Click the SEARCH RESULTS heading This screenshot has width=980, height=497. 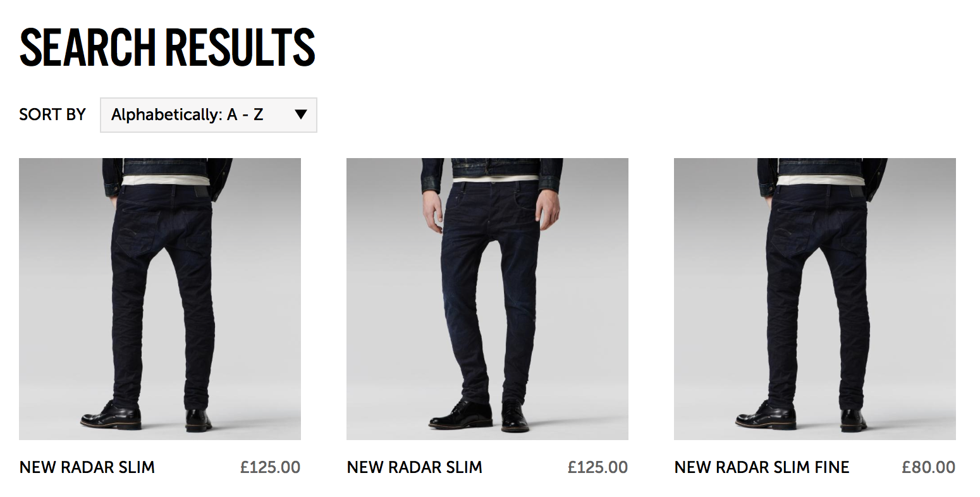[167, 47]
